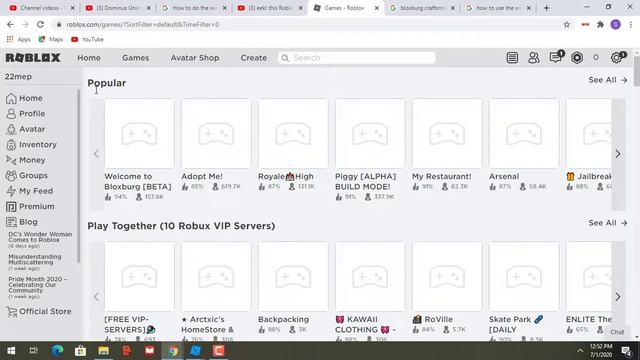This screenshot has height=360, width=640.
Task: Click the Roblox search field
Action: 357,58
